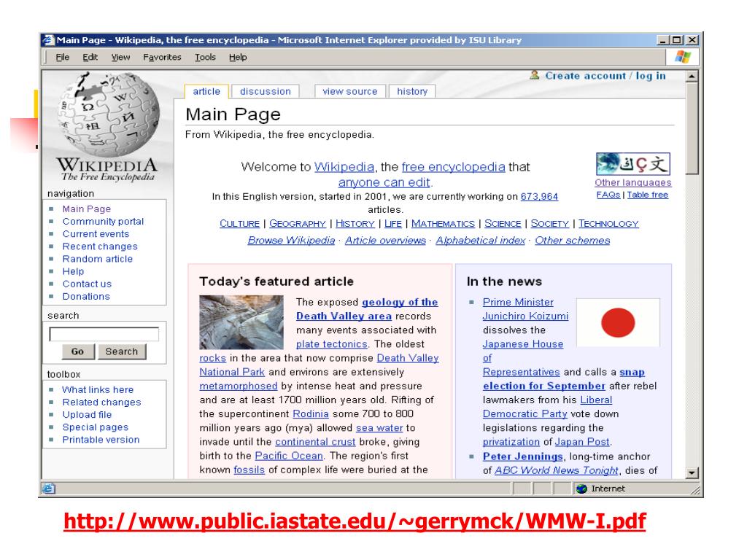Open the Edit menu
Image resolution: width=747 pixels, height=560 pixels.
pos(90,57)
